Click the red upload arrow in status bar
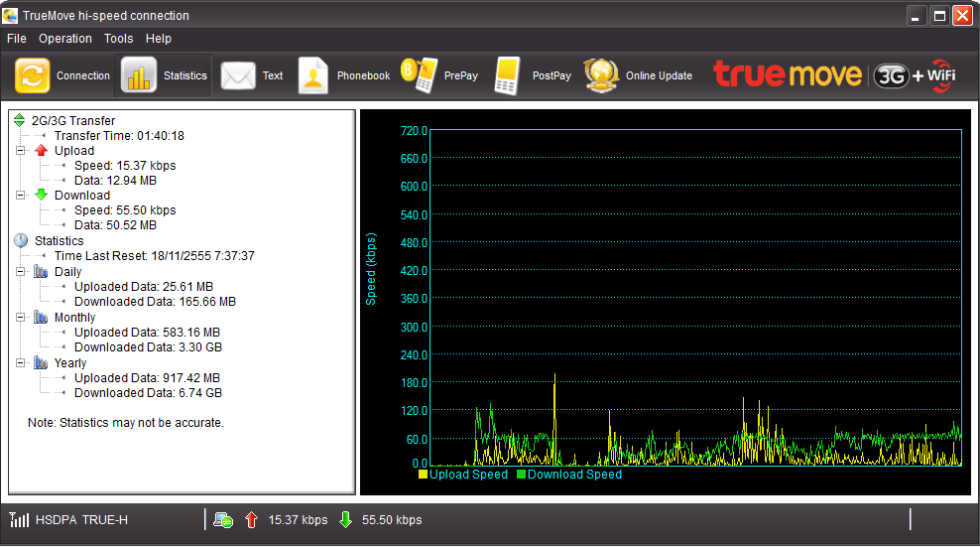This screenshot has height=547, width=980. [251, 519]
